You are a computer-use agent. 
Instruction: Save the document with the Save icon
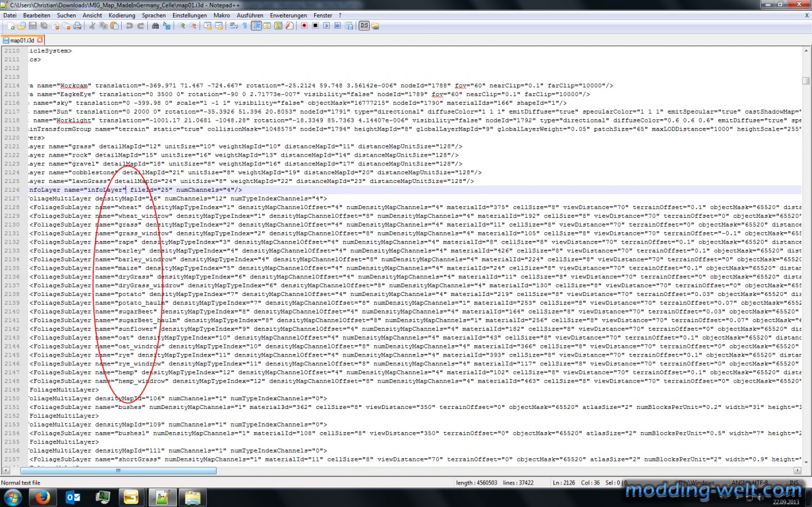(x=32, y=26)
